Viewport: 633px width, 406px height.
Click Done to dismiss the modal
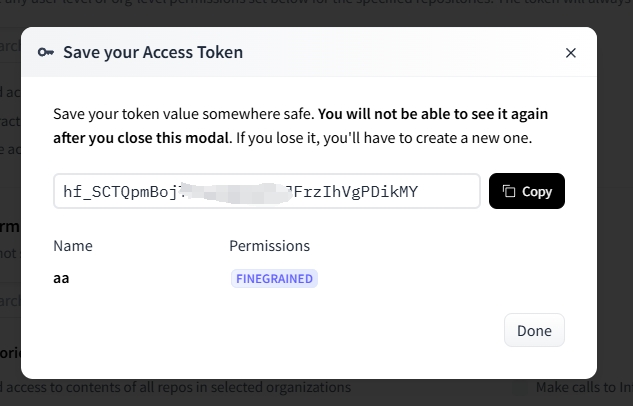pyautogui.click(x=534, y=330)
